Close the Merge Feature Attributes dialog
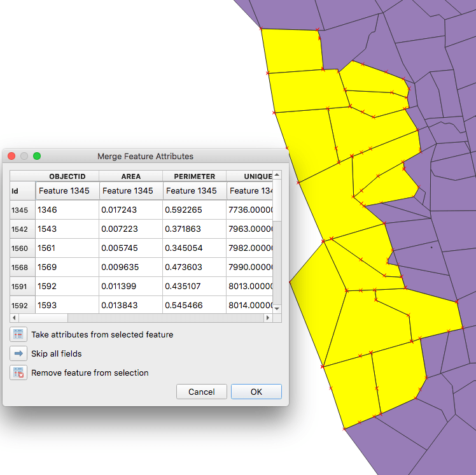Viewport: 476px width, 475px height. coord(11,156)
